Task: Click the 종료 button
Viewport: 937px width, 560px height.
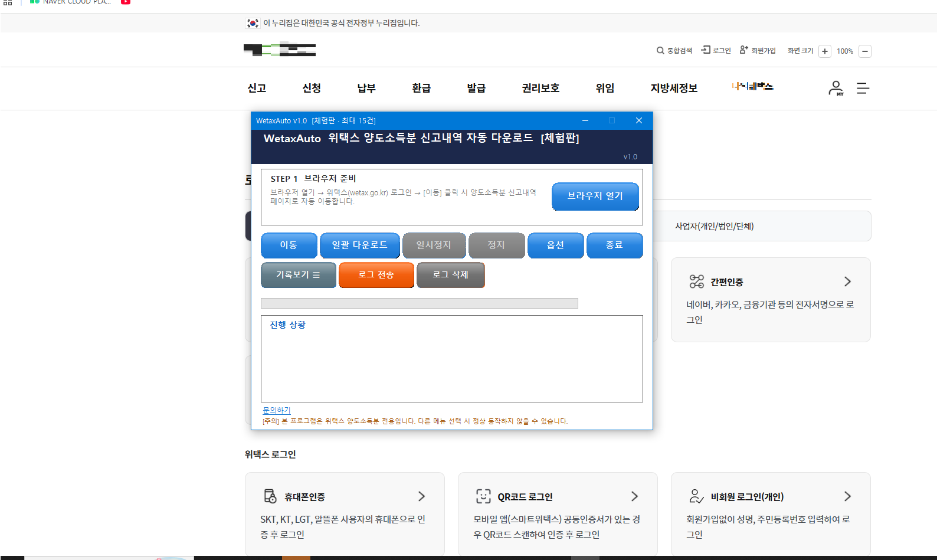Action: 614,245
